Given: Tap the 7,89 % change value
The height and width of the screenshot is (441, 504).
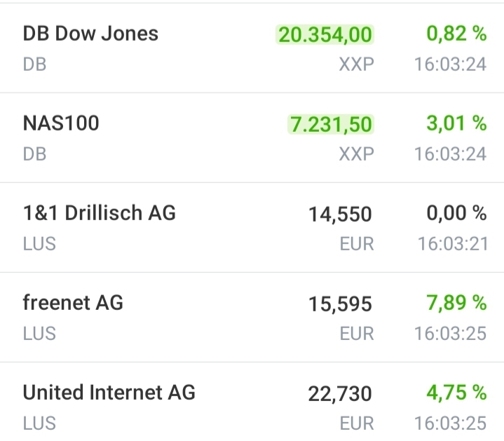Looking at the screenshot, I should tap(456, 303).
